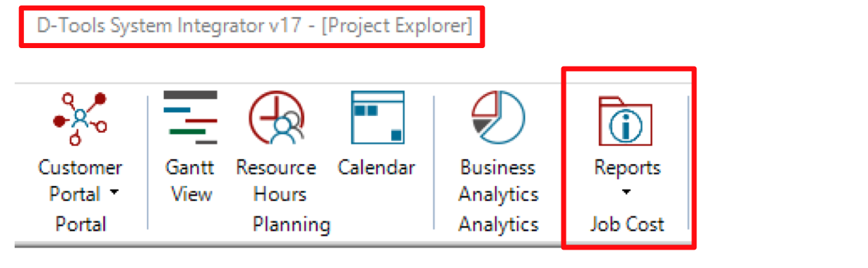
Task: Select the Planning ribbon group label
Action: 292,225
